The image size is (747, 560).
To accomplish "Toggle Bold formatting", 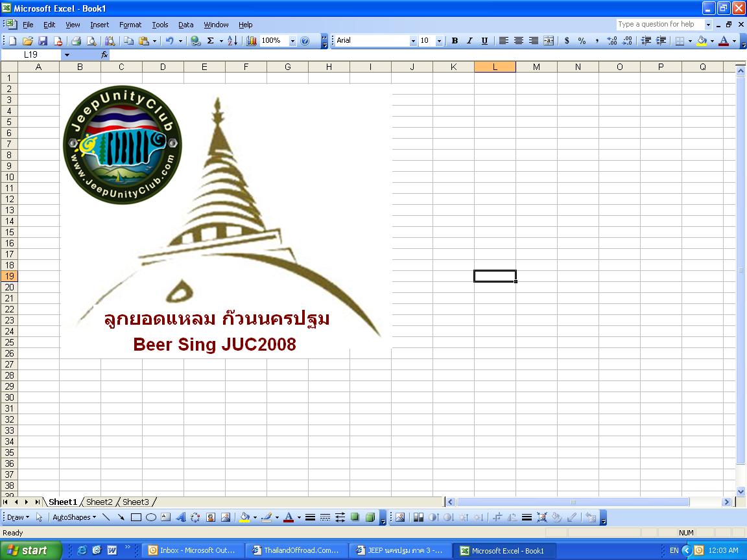I will coord(455,41).
